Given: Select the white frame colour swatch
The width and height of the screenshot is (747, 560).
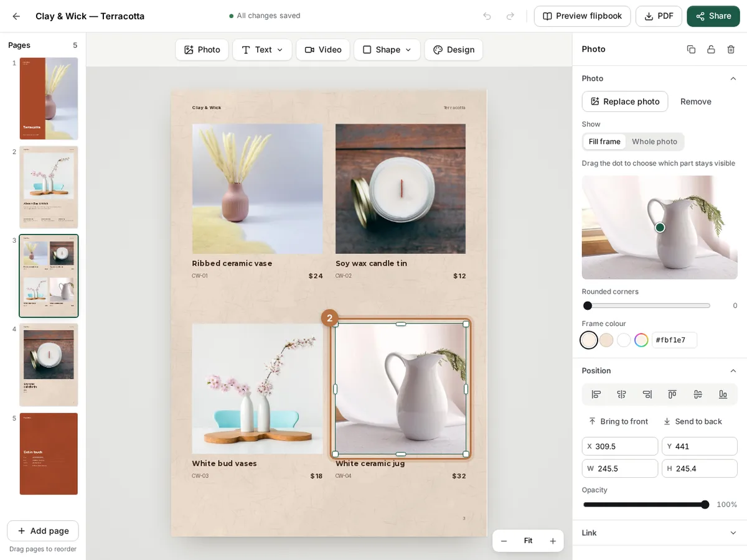Looking at the screenshot, I should (x=624, y=340).
